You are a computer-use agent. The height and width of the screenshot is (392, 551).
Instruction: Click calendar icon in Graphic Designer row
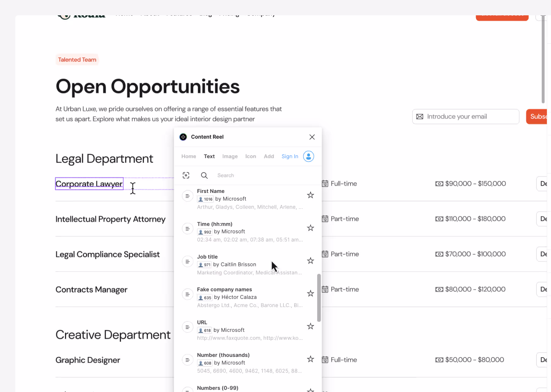pyautogui.click(x=325, y=360)
